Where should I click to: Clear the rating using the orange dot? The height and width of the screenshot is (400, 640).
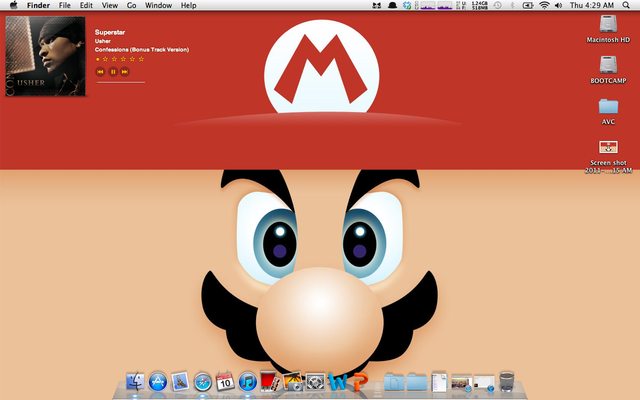(x=98, y=59)
